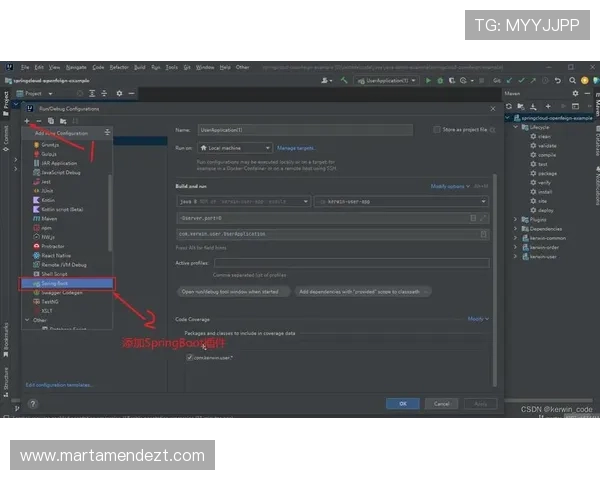Select the Kotlin configuration type
Image resolution: width=600 pixels, height=480 pixels.
pyautogui.click(x=48, y=200)
